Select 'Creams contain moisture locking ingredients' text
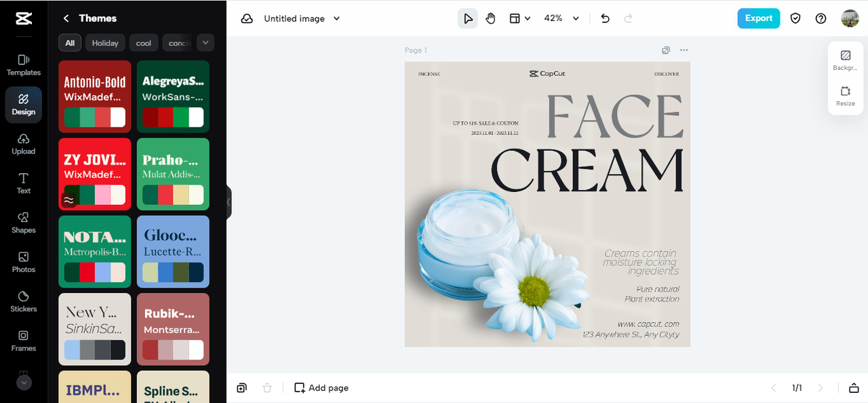The width and height of the screenshot is (868, 403). 641,262
